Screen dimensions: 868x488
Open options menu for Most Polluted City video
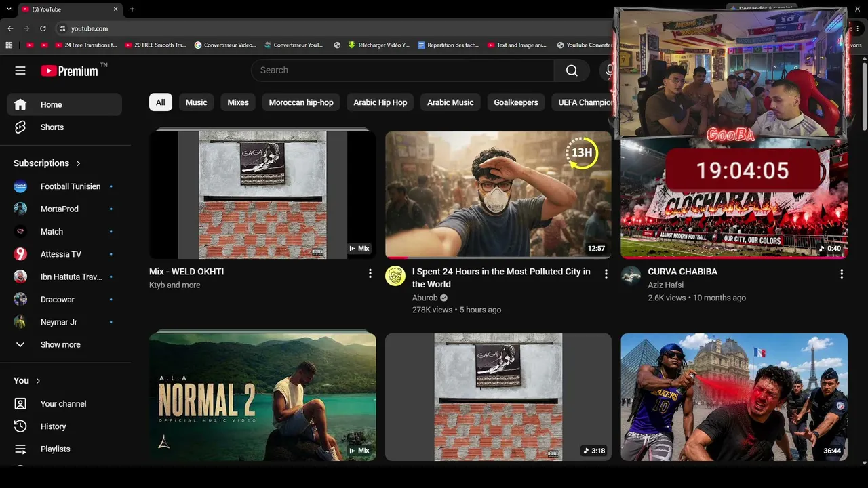[606, 273]
